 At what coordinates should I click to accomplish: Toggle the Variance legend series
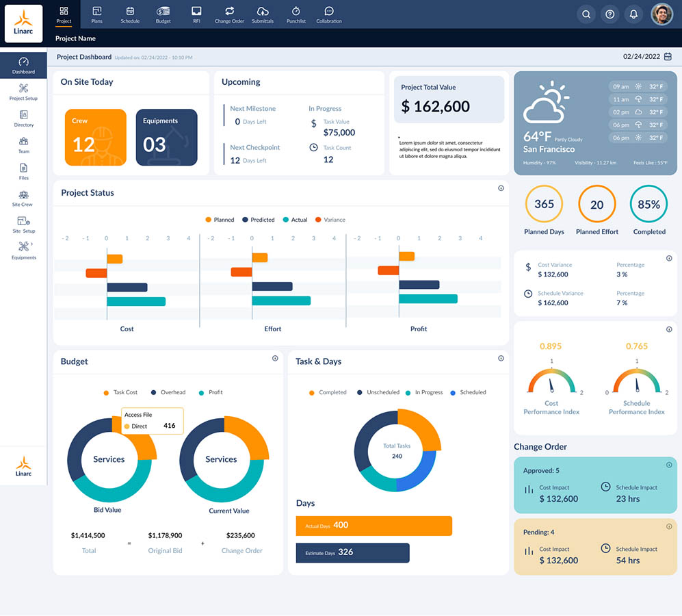330,220
